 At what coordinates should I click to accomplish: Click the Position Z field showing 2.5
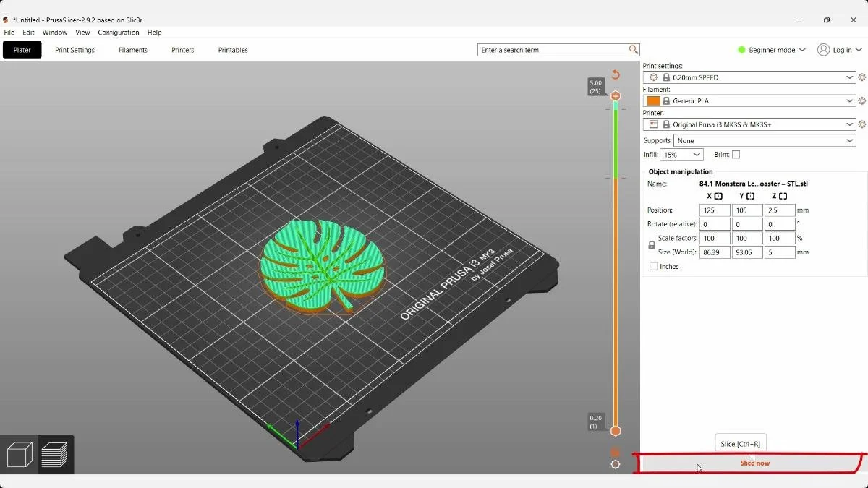[x=780, y=210]
